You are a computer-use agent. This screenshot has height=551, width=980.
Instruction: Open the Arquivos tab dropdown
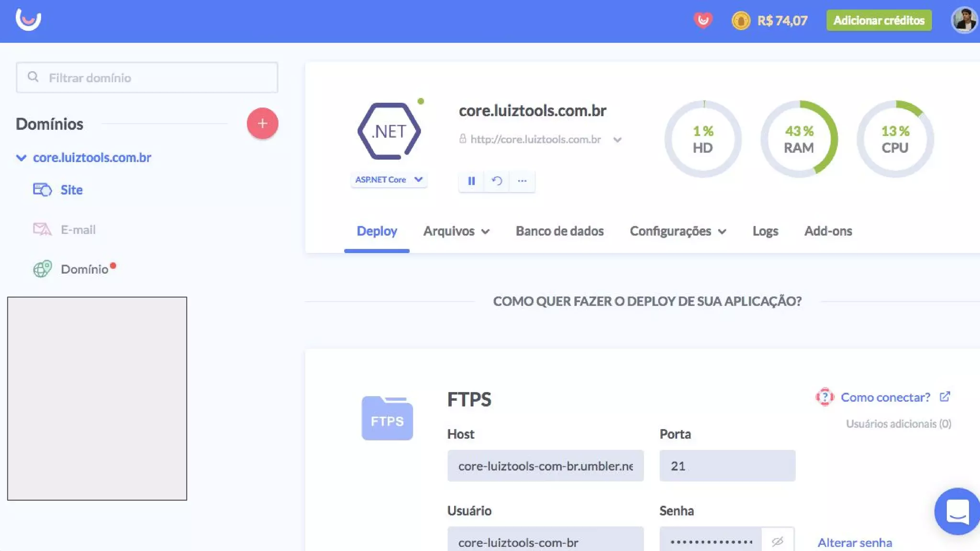(456, 231)
